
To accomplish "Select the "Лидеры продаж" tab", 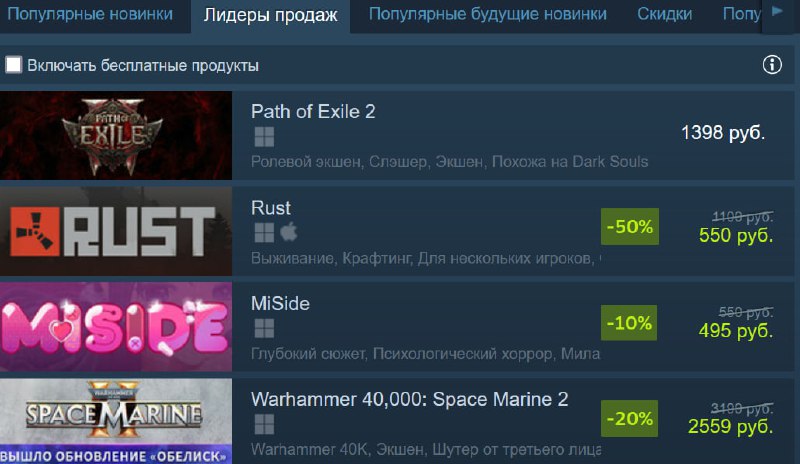I will (270, 15).
